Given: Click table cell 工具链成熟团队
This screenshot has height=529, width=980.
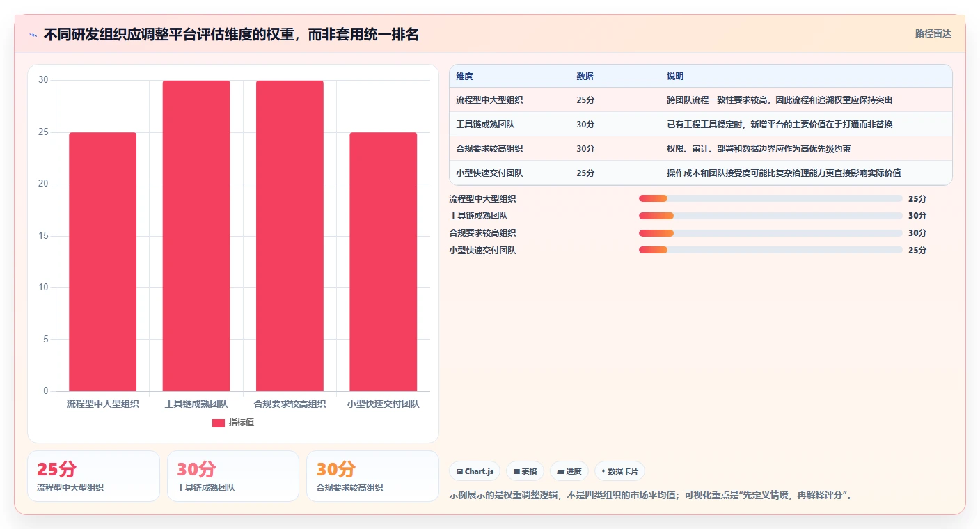Looking at the screenshot, I should point(485,125).
